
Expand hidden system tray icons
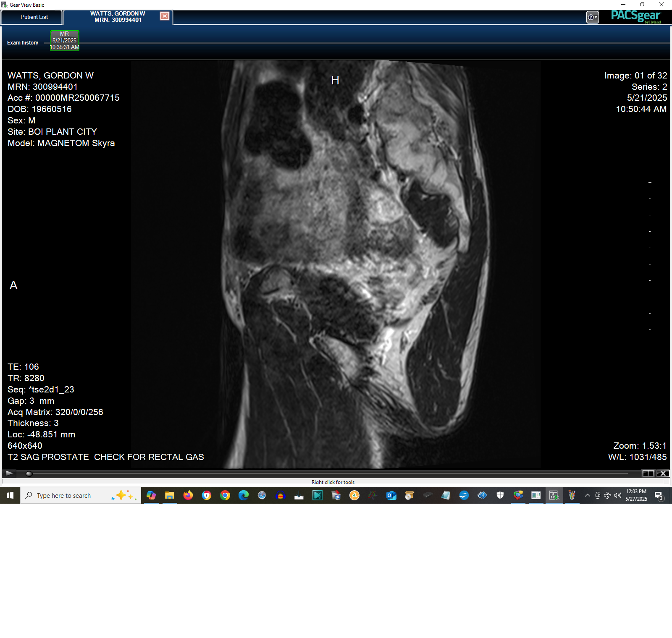coord(587,495)
